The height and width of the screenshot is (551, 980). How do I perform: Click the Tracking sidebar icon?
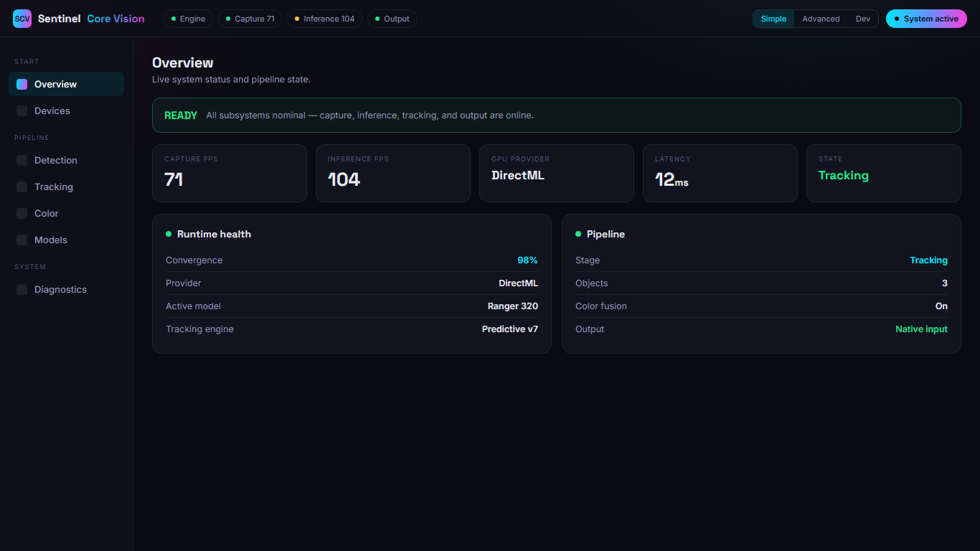tap(22, 187)
